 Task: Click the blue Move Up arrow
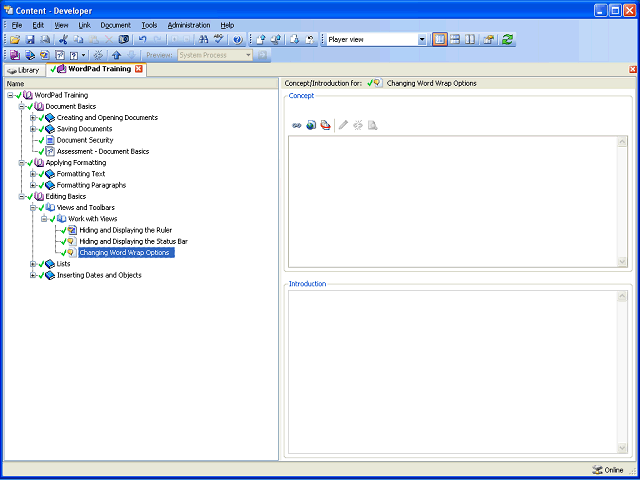click(117, 55)
